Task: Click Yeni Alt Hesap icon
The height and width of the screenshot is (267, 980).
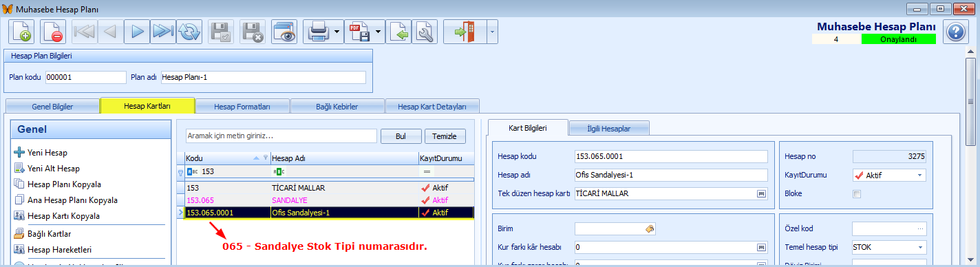Action: [19, 169]
